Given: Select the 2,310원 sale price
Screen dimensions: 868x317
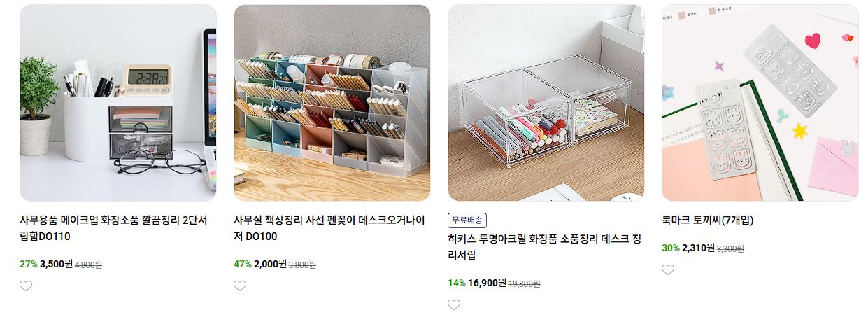Looking at the screenshot, I should tap(698, 248).
